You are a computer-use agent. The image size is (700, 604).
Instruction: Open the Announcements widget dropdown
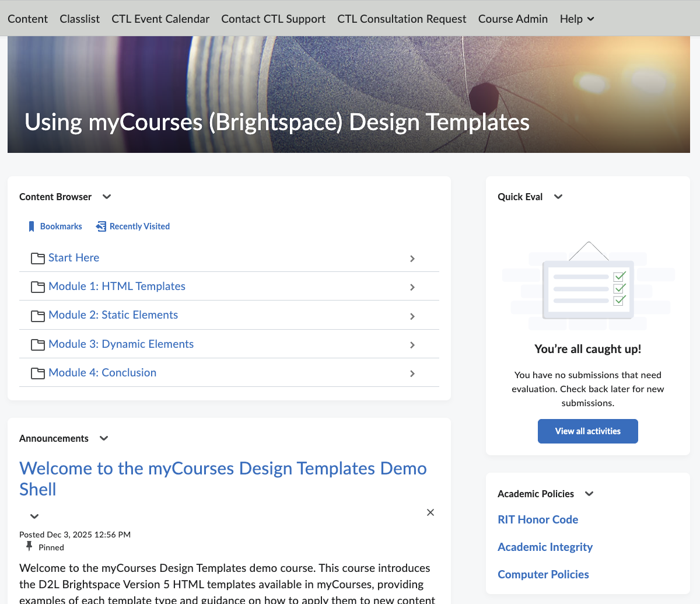[104, 438]
